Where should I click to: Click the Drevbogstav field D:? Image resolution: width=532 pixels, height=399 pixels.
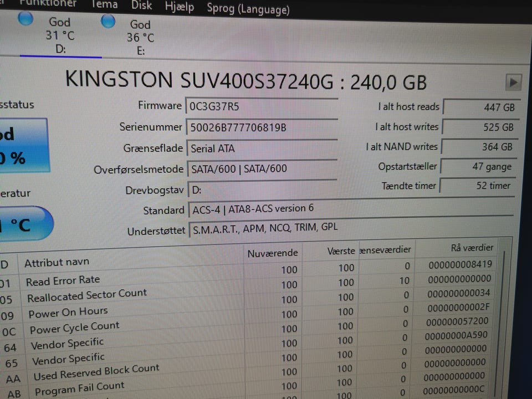click(263, 189)
